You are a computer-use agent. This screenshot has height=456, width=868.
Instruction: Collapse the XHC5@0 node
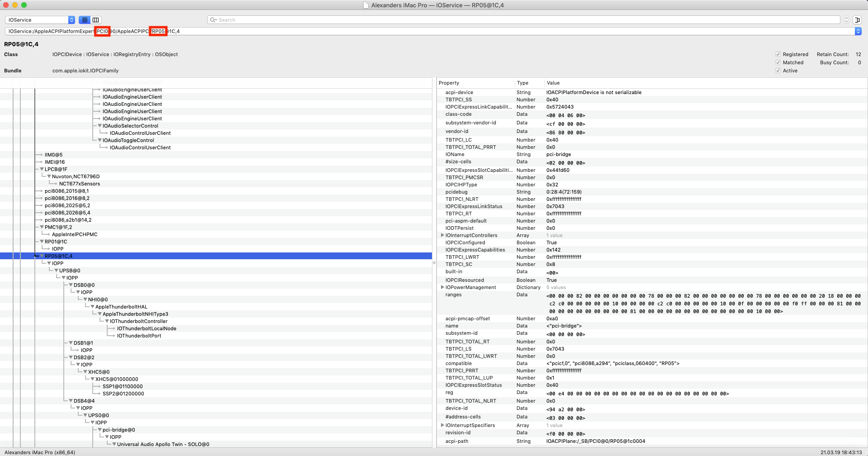85,372
